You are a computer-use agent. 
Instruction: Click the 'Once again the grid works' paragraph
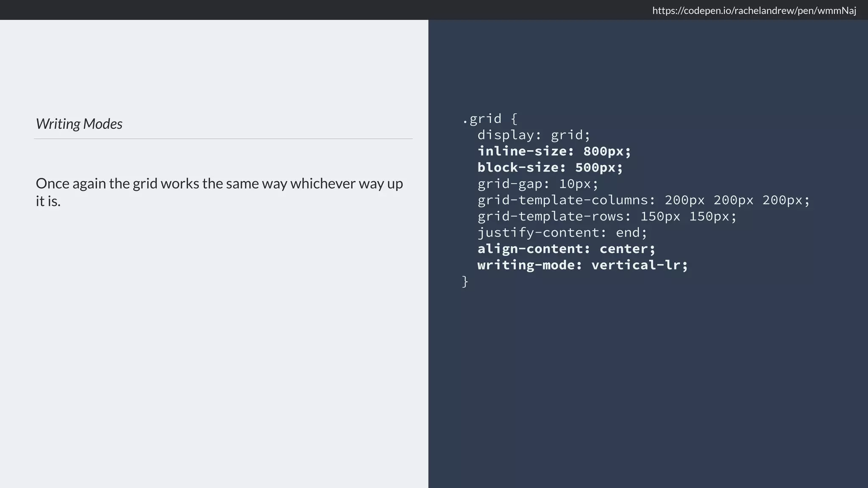point(219,184)
